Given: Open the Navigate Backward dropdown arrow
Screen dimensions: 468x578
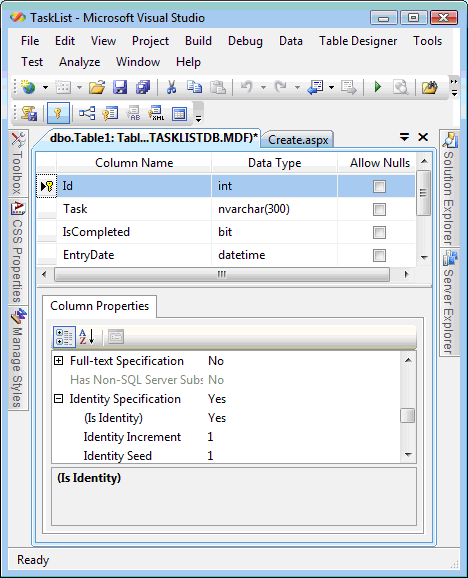Looking at the screenshot, I should coord(331,88).
